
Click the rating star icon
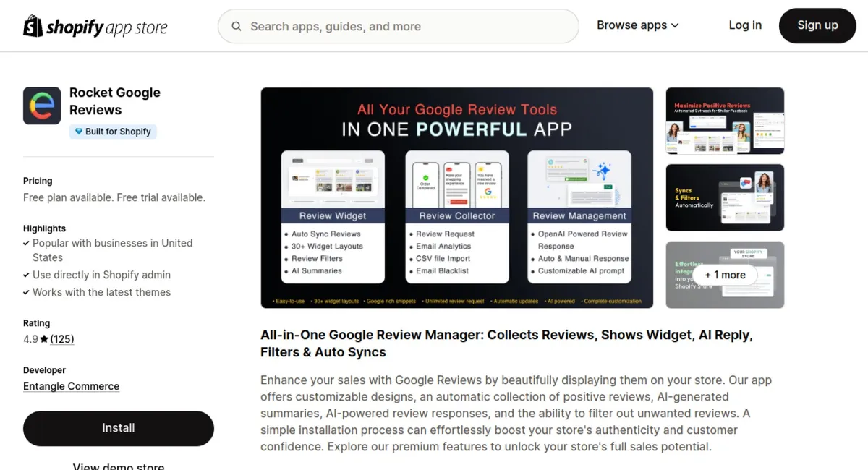44,339
